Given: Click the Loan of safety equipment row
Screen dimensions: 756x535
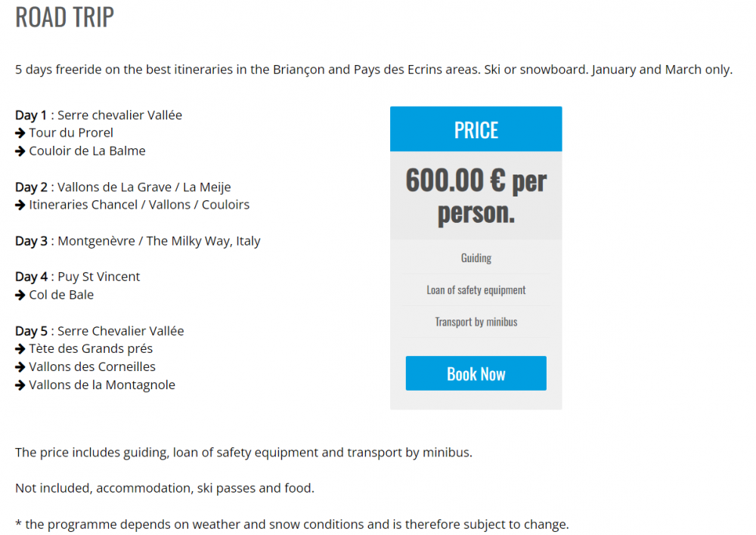Looking at the screenshot, I should point(476,290).
